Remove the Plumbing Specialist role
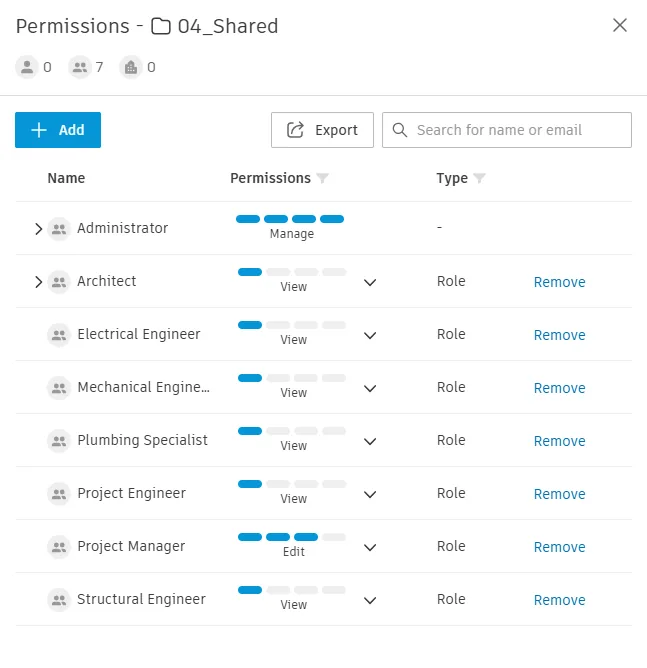 tap(559, 441)
